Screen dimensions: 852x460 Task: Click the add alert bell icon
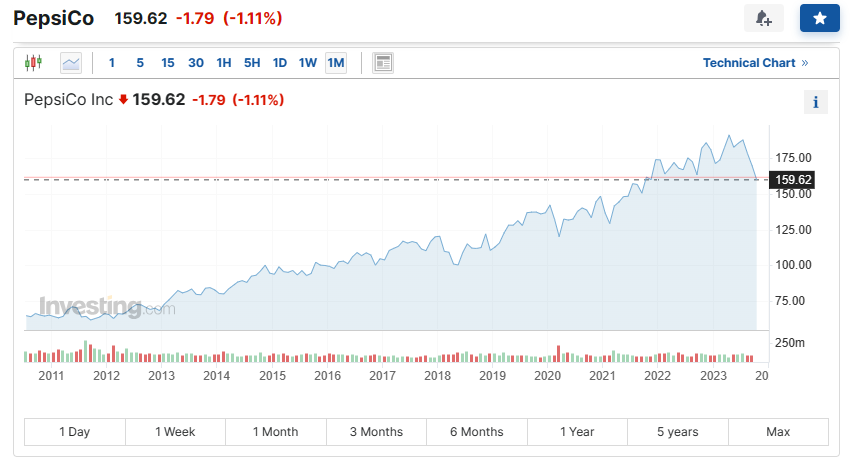(764, 18)
